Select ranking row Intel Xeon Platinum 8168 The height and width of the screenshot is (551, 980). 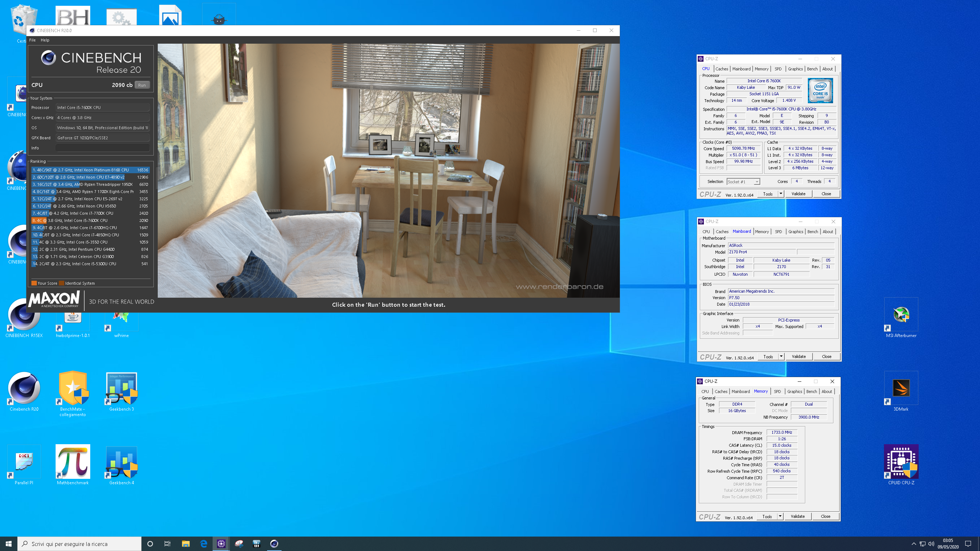tap(90, 170)
